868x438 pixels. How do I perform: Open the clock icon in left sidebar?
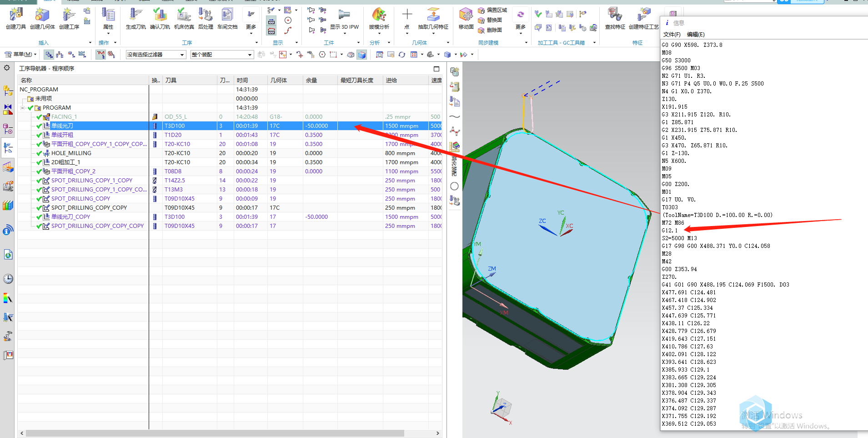(x=8, y=279)
